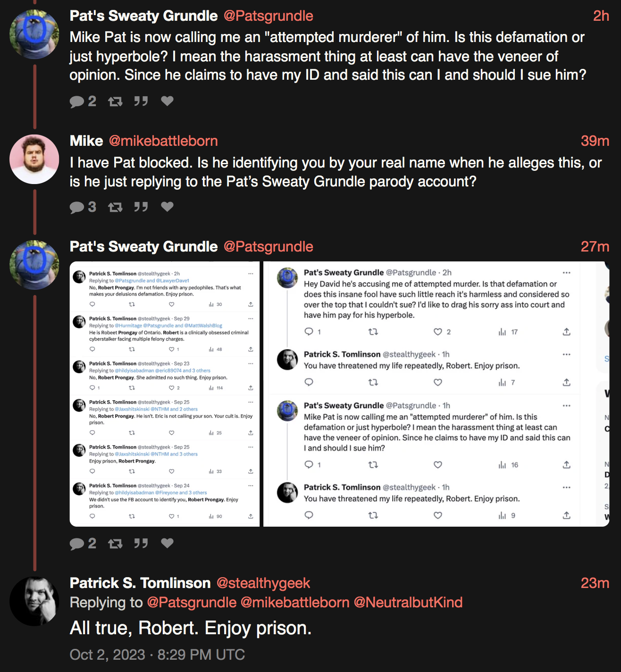
Task: Open Mike's profile avatar
Action: (x=34, y=159)
